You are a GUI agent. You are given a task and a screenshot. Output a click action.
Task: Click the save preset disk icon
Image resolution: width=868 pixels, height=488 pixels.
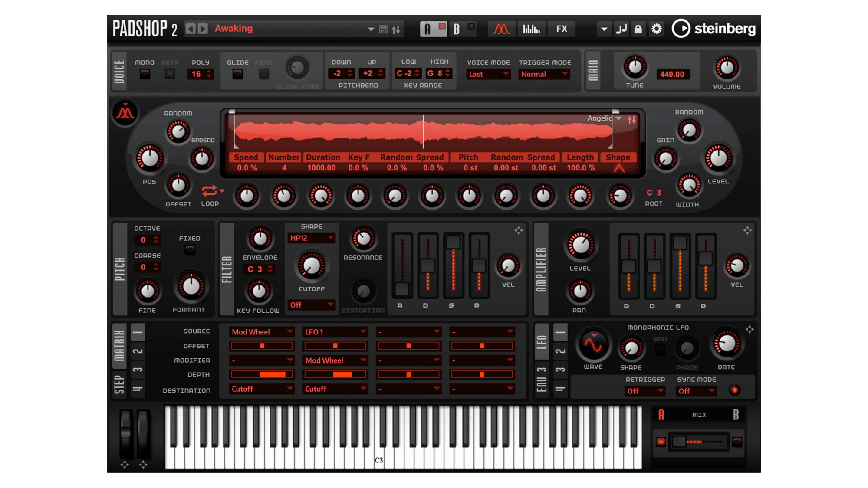point(383,29)
